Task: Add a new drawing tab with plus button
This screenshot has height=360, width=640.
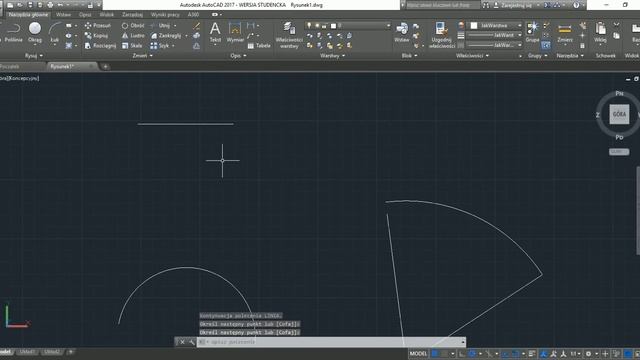Action: point(105,67)
